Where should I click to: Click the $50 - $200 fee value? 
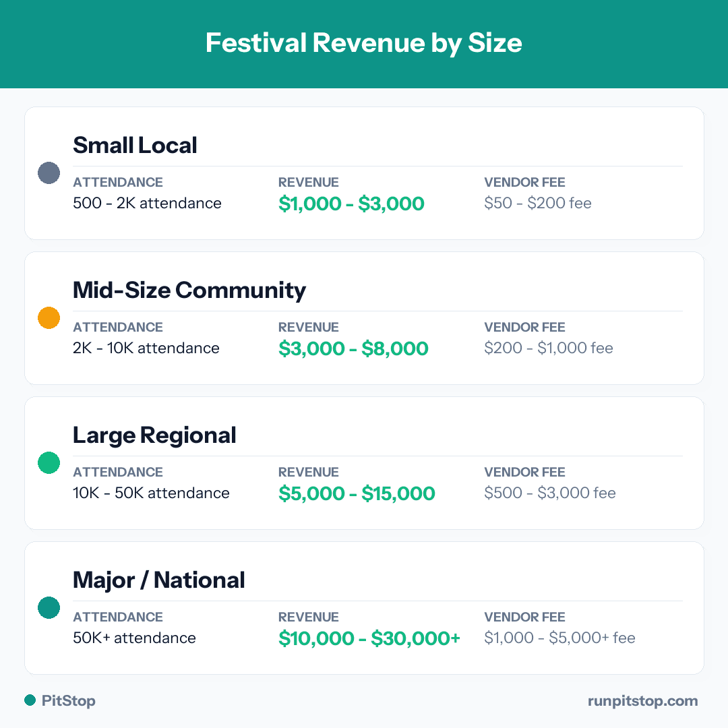coord(538,204)
